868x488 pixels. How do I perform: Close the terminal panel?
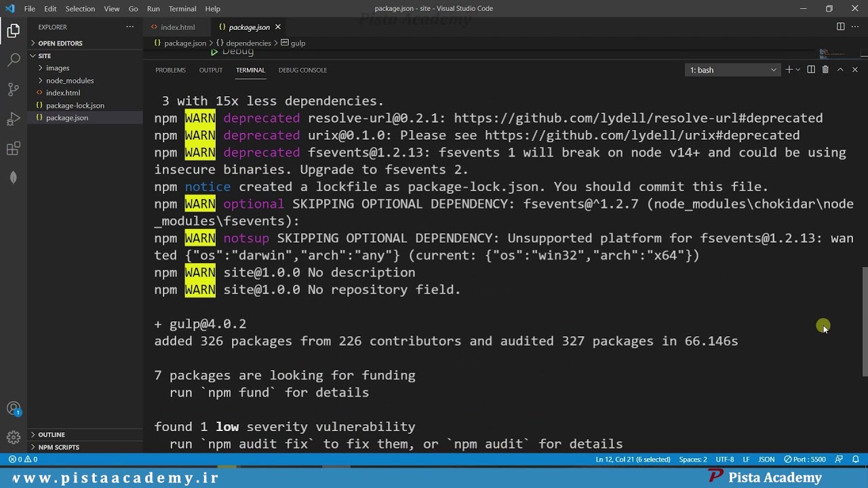(855, 70)
